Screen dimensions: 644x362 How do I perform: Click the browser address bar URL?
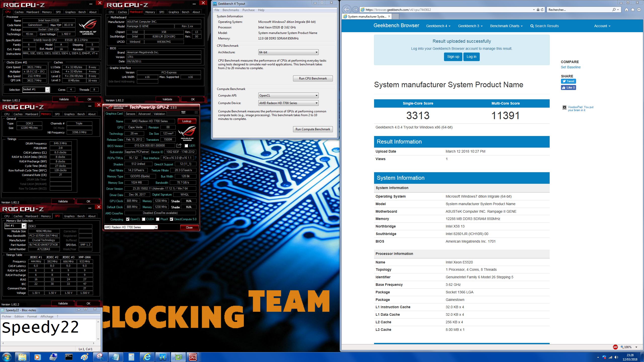pos(398,10)
